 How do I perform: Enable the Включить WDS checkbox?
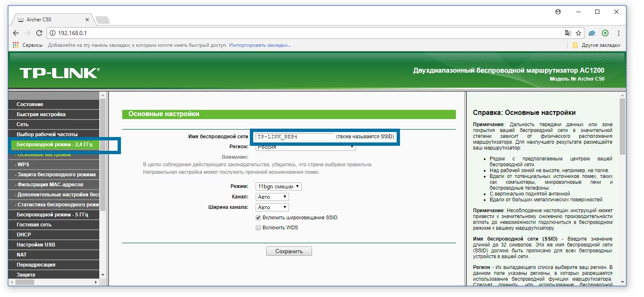pyautogui.click(x=258, y=228)
